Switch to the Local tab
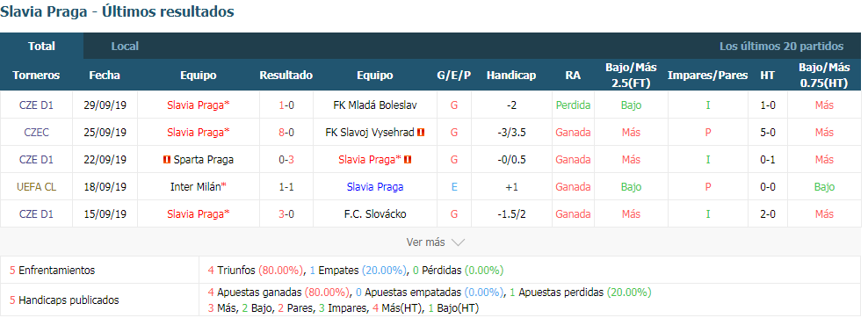The width and height of the screenshot is (868, 318). click(x=125, y=47)
